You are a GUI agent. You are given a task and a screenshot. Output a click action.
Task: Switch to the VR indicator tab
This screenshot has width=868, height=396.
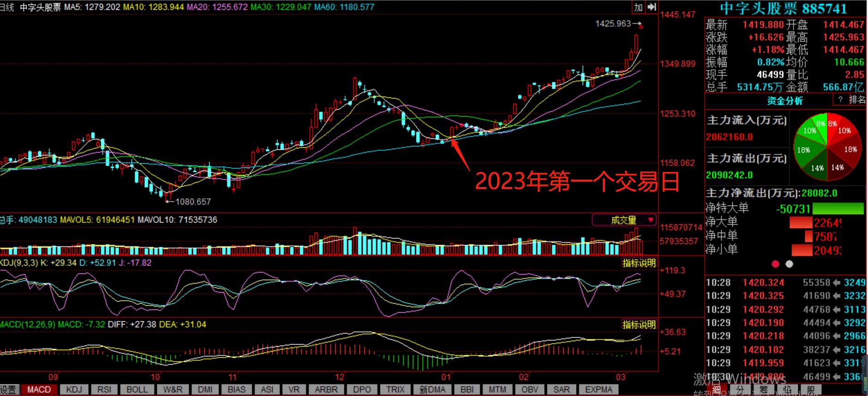(x=294, y=390)
